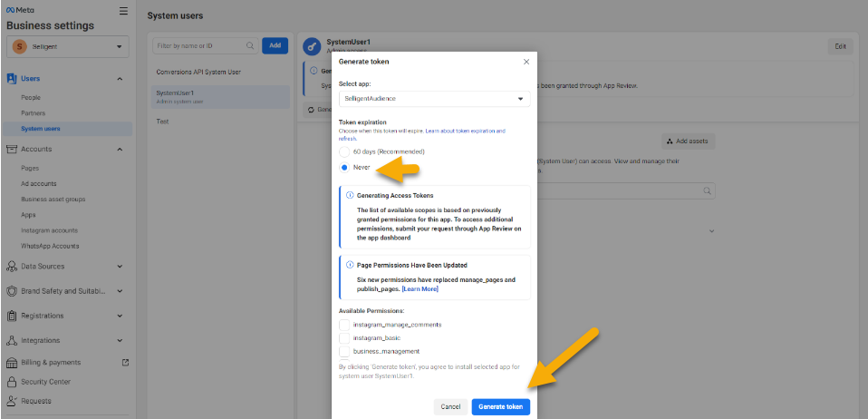Viewport: 868px width, 419px height.
Task: Click the hamburger menu icon beside Meta logo
Action: 123,11
